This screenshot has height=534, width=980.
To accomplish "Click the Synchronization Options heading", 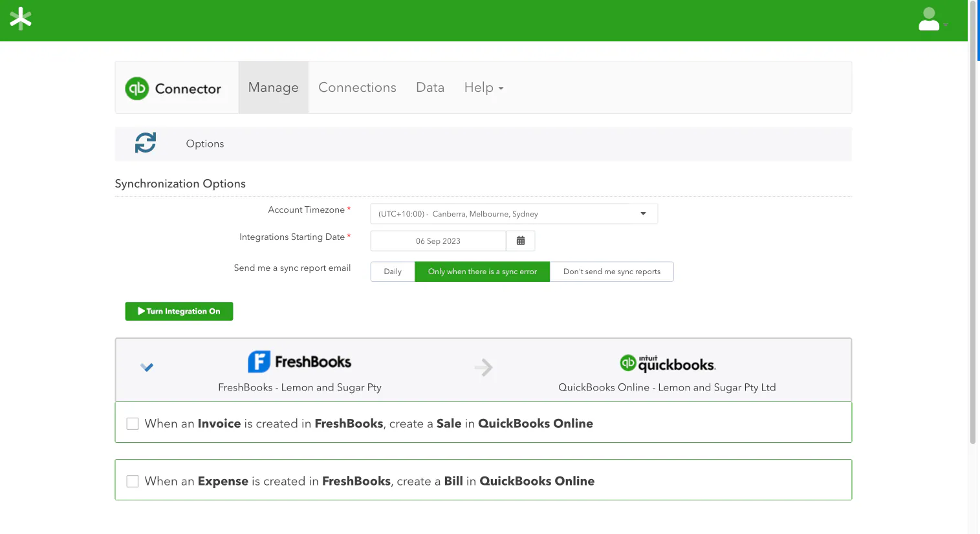I will [180, 184].
